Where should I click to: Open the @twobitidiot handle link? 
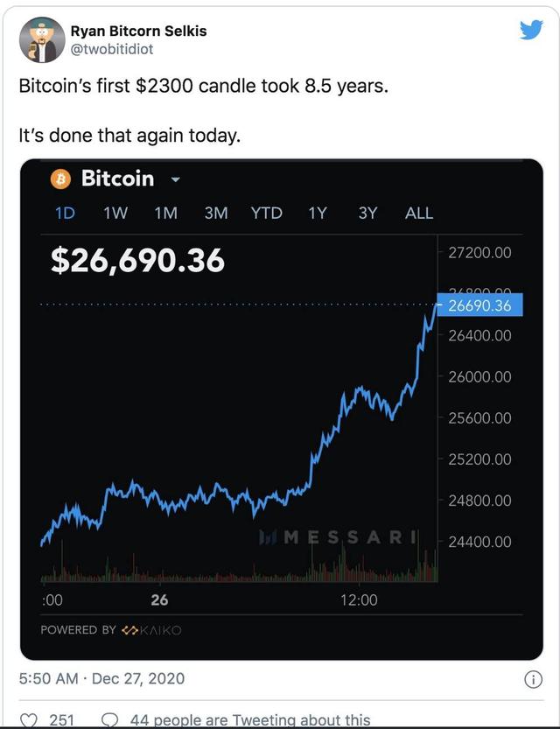116,51
